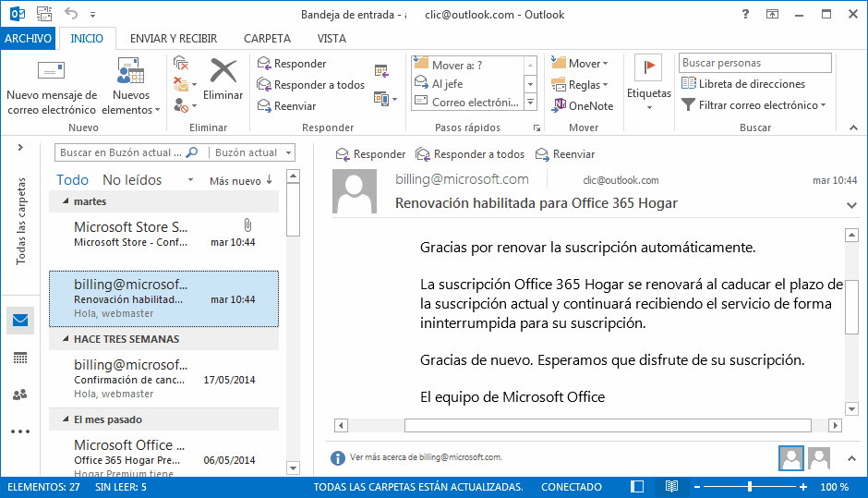
Task: Click the Buscar en Buzón actual search box
Action: point(129,152)
